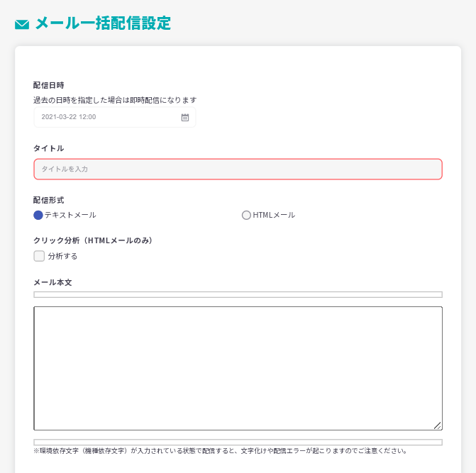Open the calendar picker icon in date field
Screen dimensions: 476x473
[x=185, y=117]
